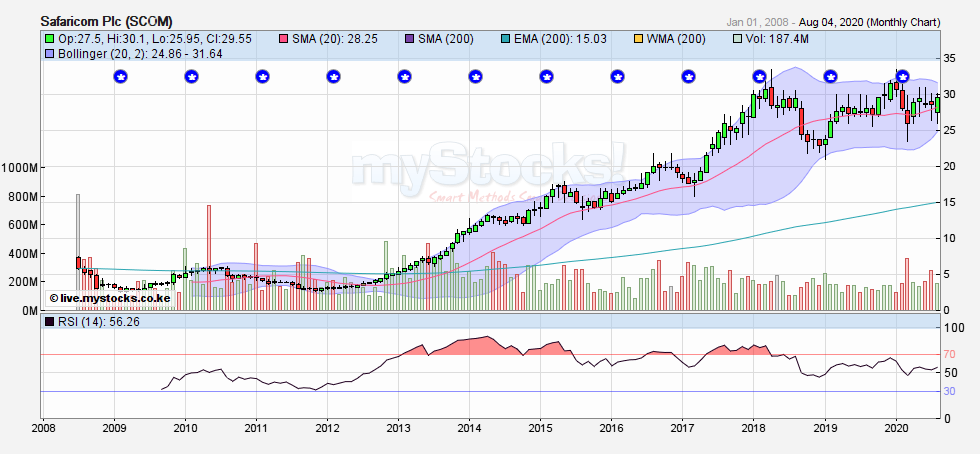Click the purple SMA (200) legend swatch
Viewport: 980px width, 454px height.
[411, 38]
